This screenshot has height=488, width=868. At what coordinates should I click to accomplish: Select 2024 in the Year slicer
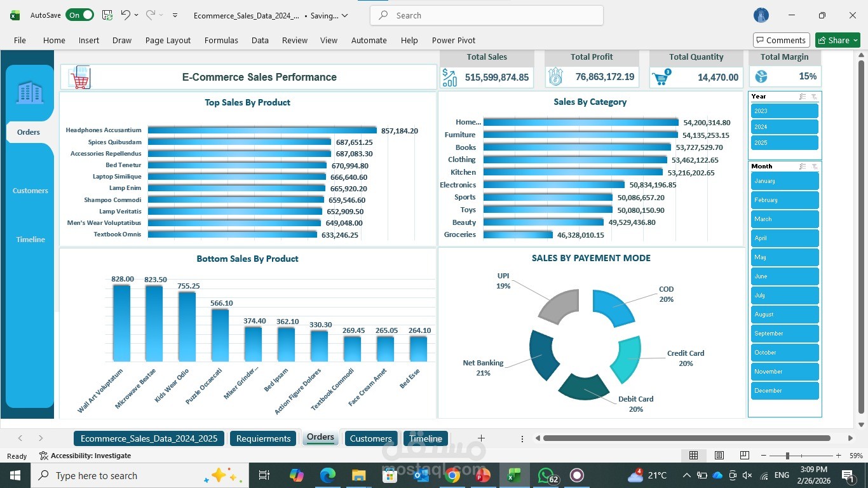784,126
